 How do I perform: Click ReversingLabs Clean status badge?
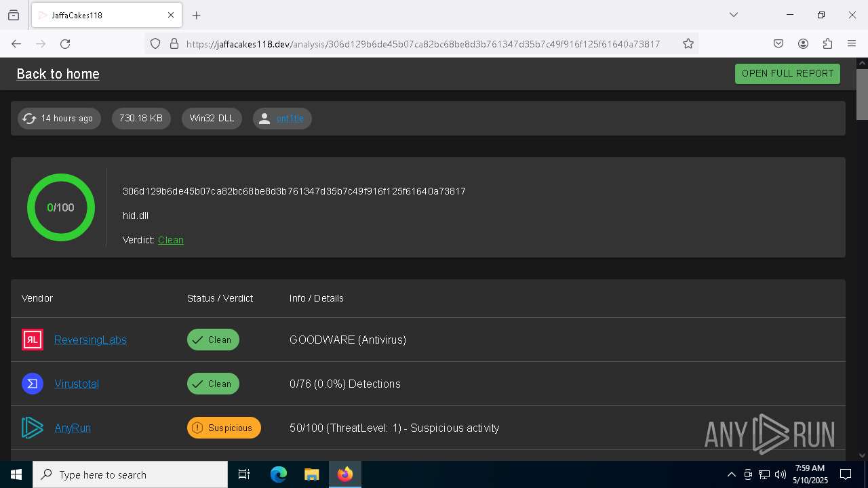[x=213, y=340]
